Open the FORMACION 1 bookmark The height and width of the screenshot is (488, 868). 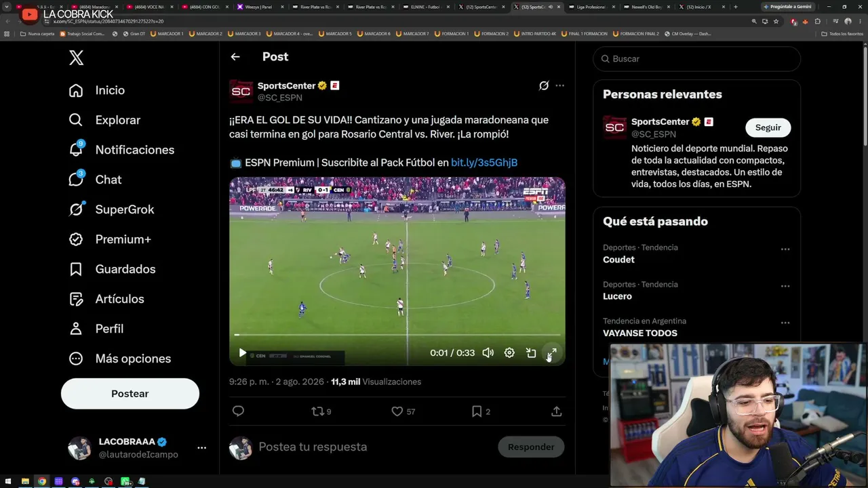click(452, 33)
